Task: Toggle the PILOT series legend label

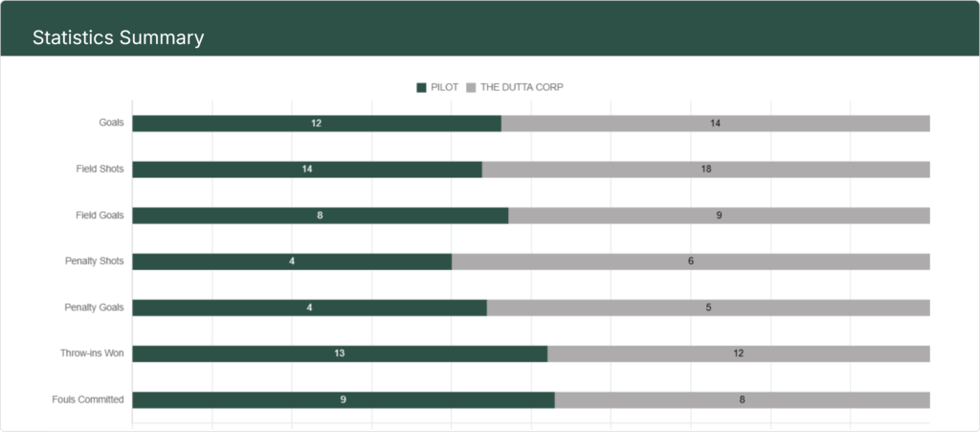Action: click(x=445, y=87)
